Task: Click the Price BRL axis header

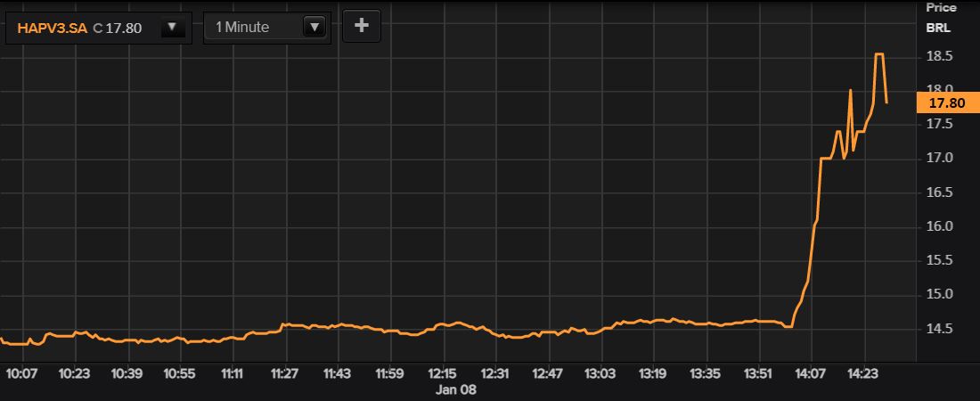Action: tap(941, 17)
